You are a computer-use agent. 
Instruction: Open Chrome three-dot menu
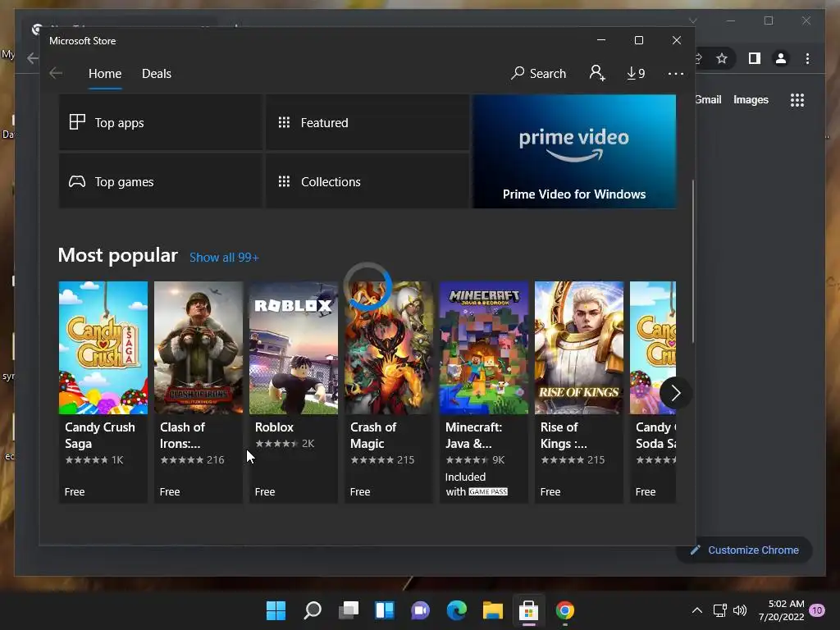click(x=807, y=58)
